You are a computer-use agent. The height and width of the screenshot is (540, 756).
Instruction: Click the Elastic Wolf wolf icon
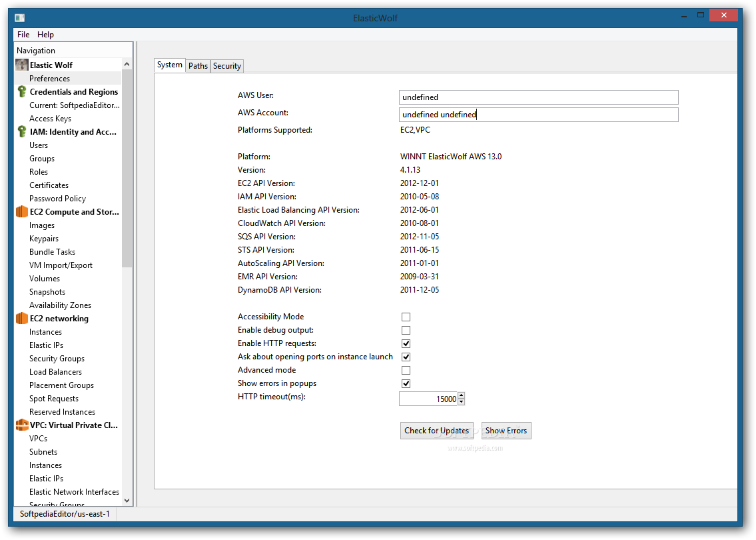22,65
